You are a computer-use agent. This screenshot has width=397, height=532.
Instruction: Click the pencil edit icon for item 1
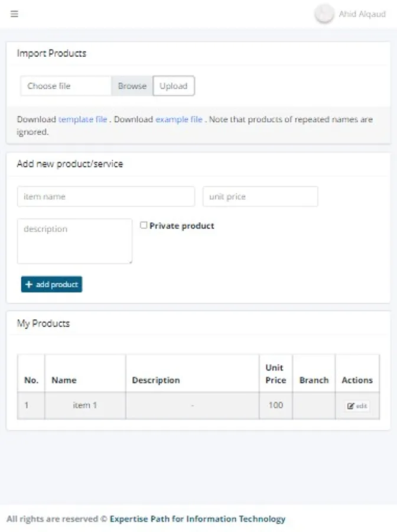coord(351,406)
